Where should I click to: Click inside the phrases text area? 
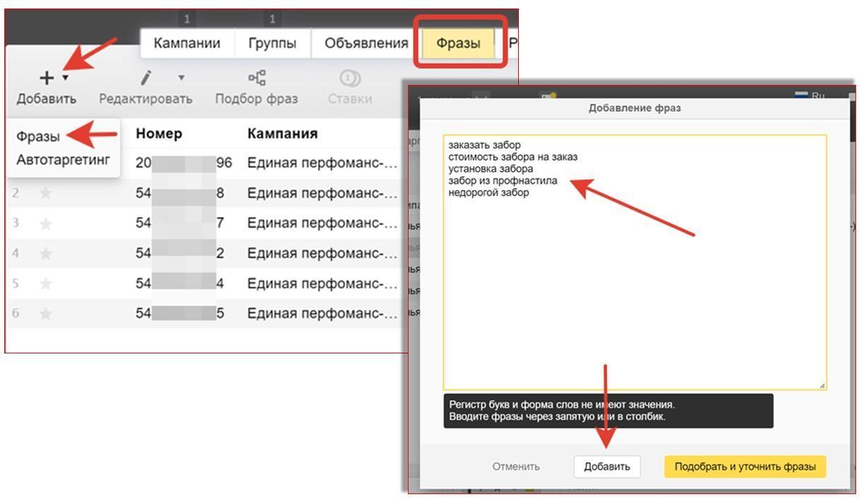click(634, 283)
